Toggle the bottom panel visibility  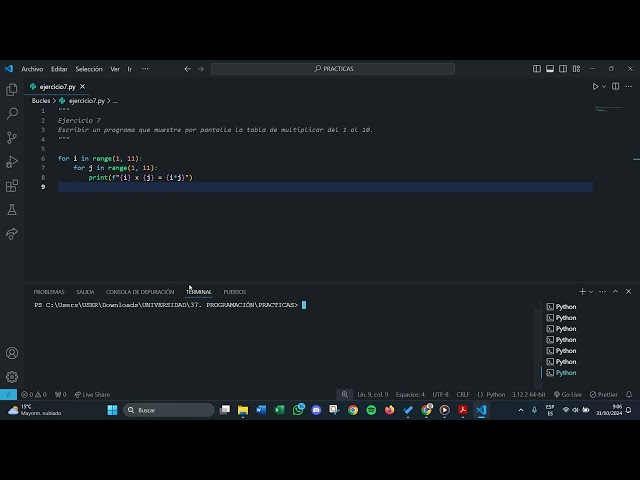tap(550, 69)
